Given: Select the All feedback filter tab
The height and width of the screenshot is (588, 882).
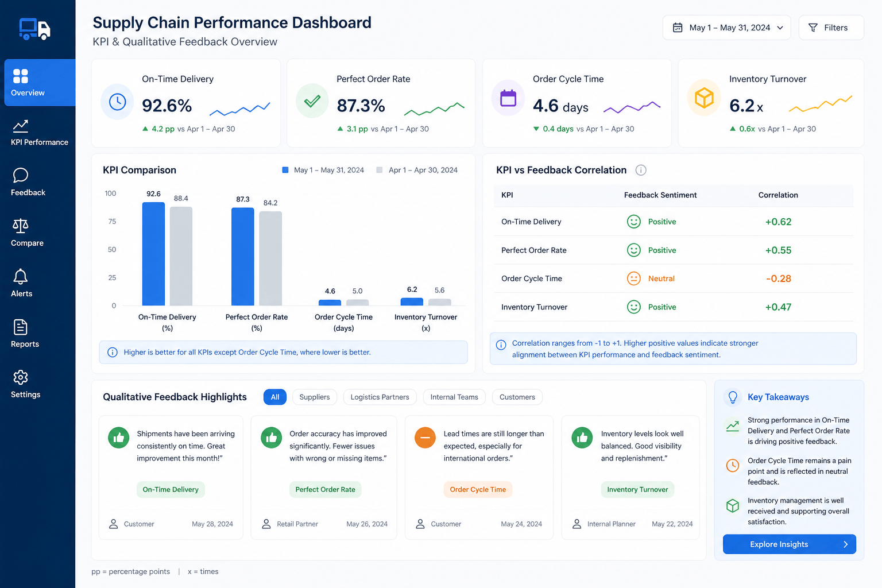Looking at the screenshot, I should (x=275, y=397).
